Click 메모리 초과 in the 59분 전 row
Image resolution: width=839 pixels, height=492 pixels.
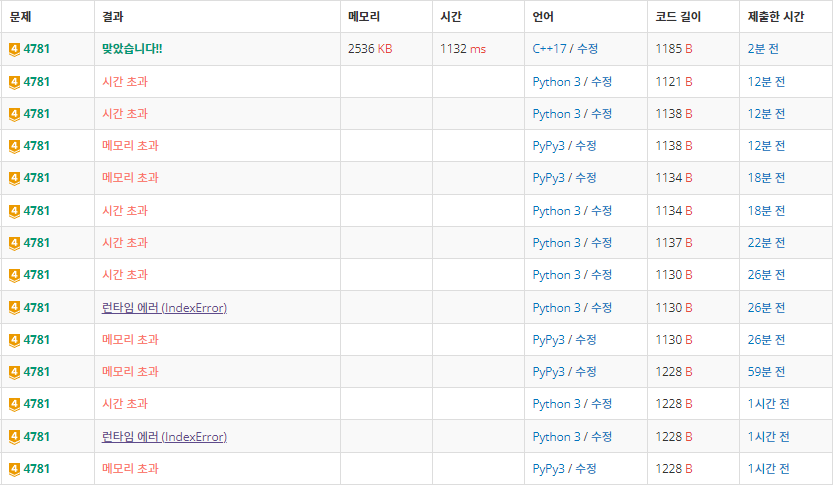pyautogui.click(x=130, y=371)
